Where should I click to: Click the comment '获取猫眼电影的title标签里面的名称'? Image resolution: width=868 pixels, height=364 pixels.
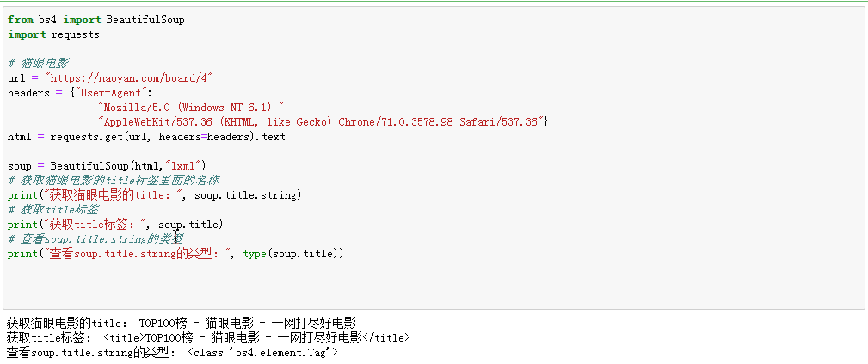(113, 180)
